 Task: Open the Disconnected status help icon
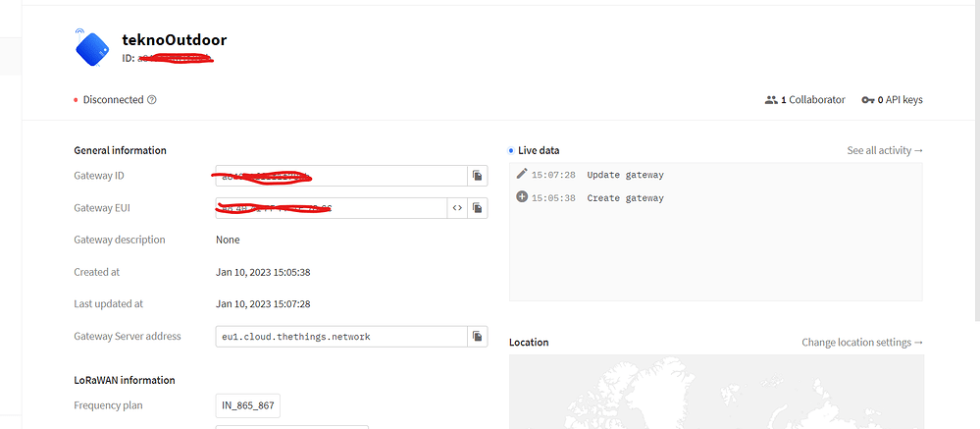click(x=151, y=100)
